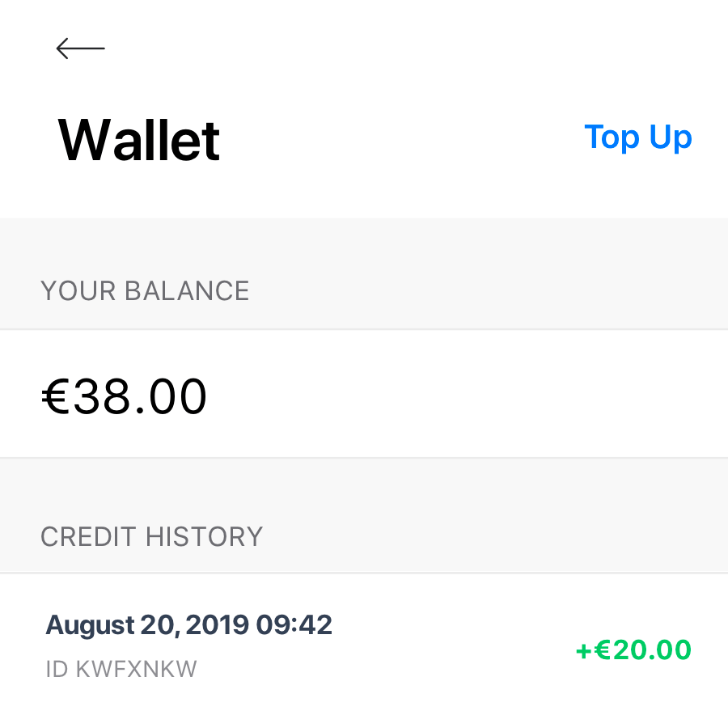
Task: Click the transaction ID KWFXNKW
Action: tap(121, 668)
